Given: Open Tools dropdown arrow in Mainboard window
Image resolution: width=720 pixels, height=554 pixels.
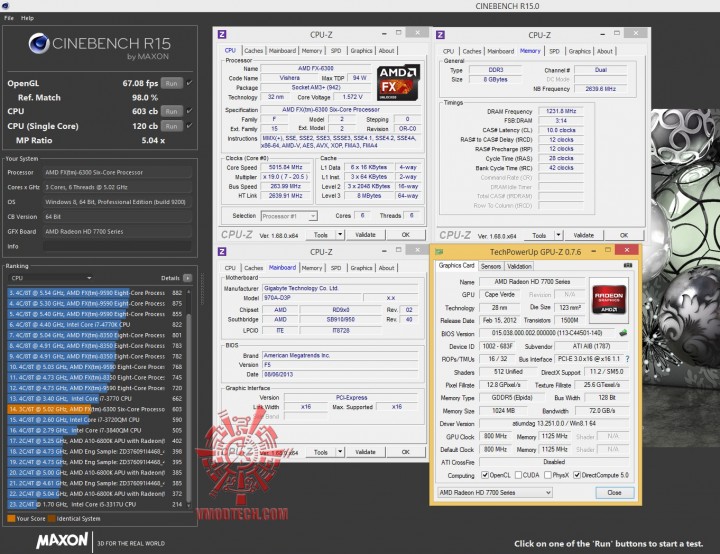Looking at the screenshot, I should [340, 452].
